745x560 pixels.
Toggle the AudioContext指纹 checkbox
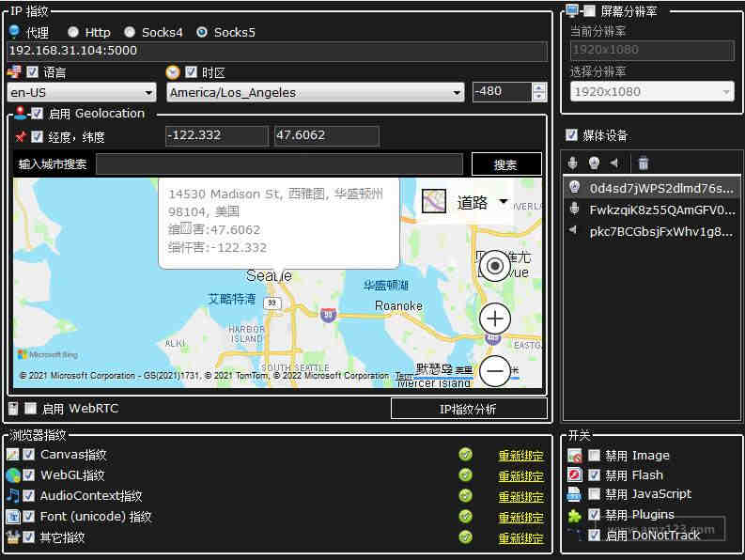pos(28,496)
